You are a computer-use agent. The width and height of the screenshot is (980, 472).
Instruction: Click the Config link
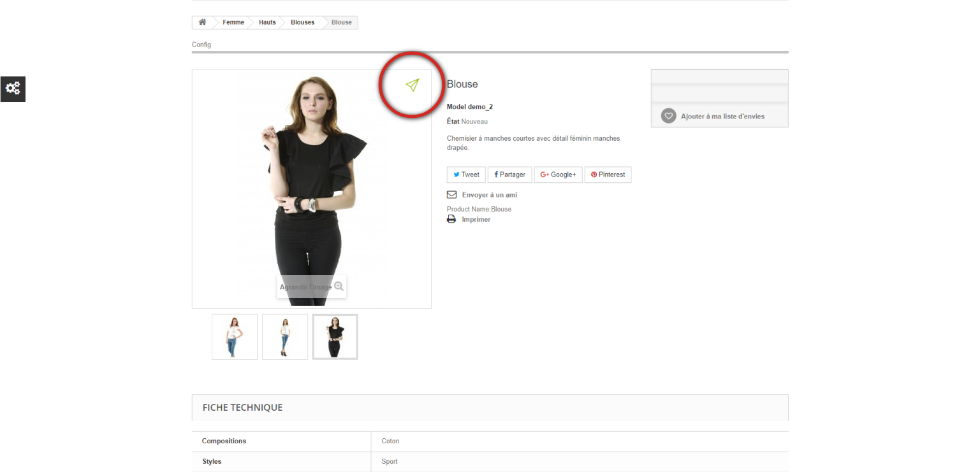(x=201, y=45)
